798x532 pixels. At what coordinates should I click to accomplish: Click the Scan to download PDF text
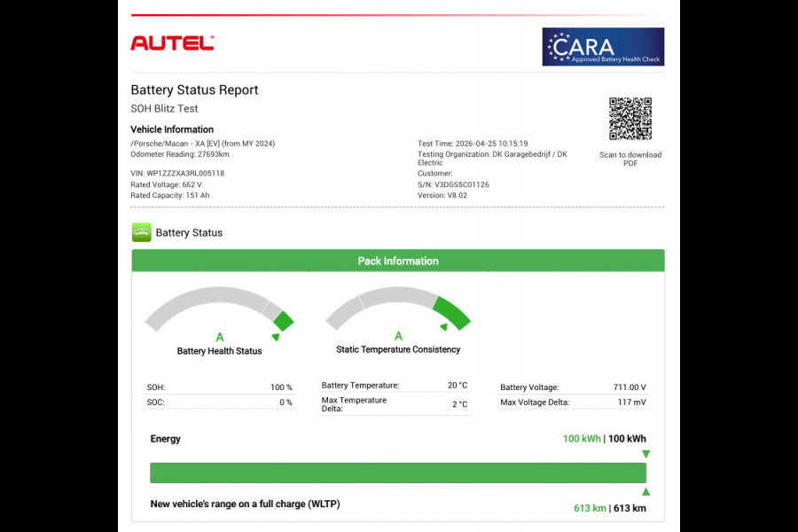point(630,159)
